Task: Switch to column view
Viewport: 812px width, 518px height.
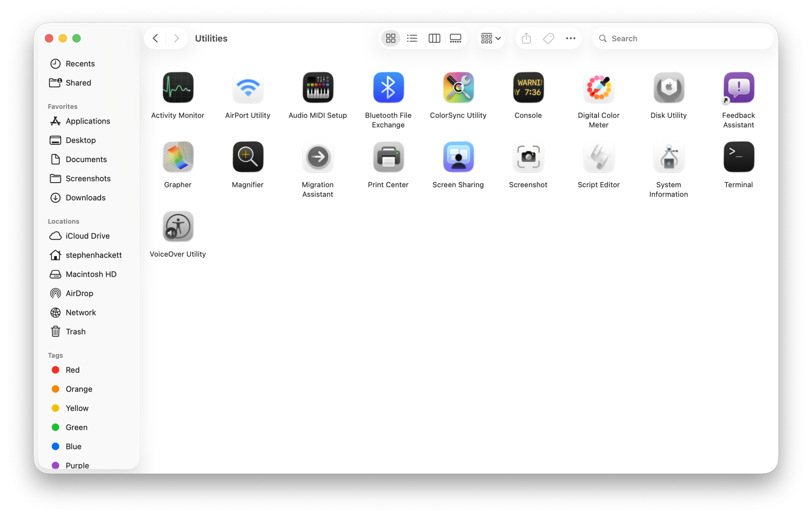Action: (434, 38)
